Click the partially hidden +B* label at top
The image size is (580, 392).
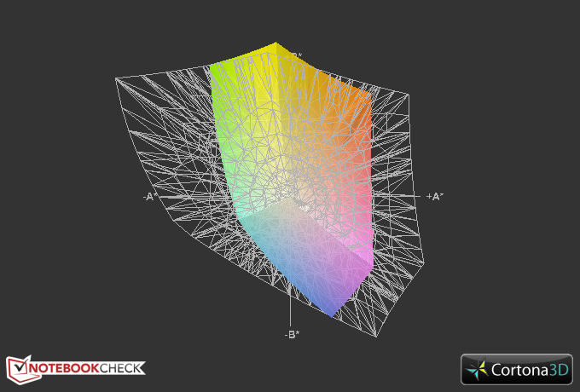pyautogui.click(x=297, y=55)
